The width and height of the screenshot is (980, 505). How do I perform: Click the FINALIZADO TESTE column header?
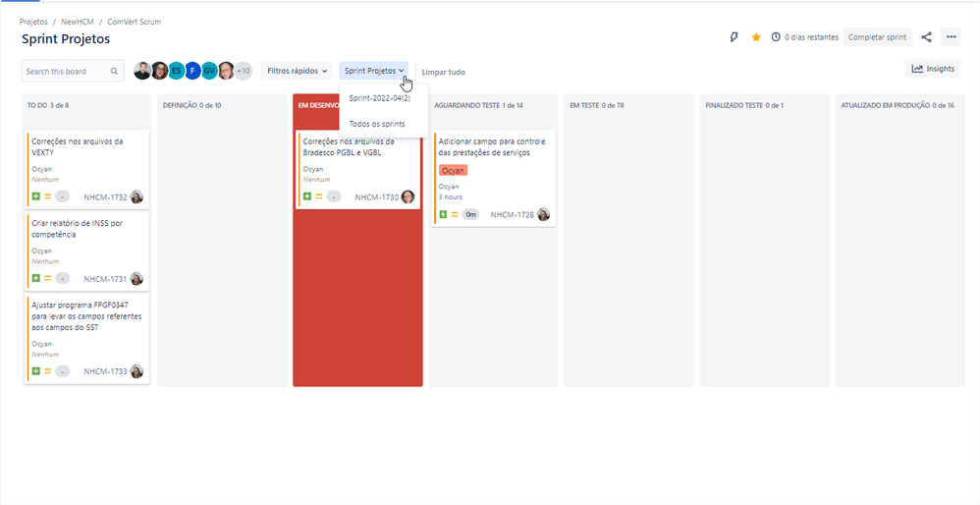point(744,106)
